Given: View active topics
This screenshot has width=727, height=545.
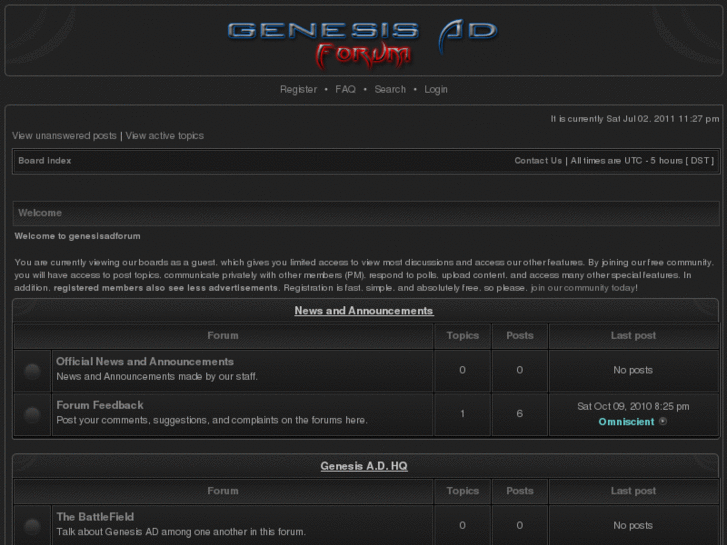Looking at the screenshot, I should (x=165, y=135).
